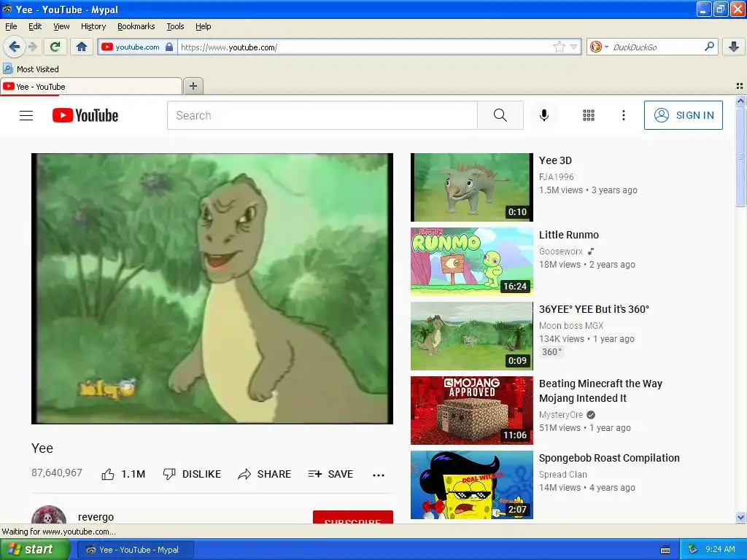Image resolution: width=747 pixels, height=560 pixels.
Task: Open the DuckDuckGo search engine selector
Action: [x=600, y=47]
